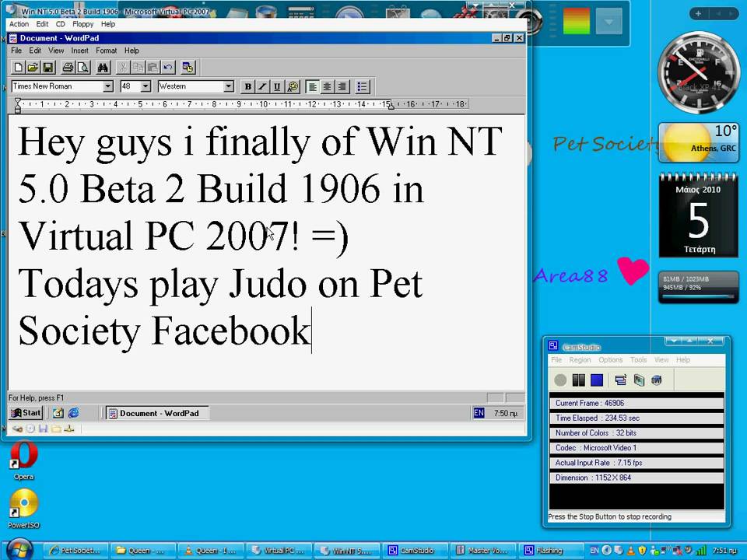Viewport: 747px width, 560px height.
Task: Stop recording with CamStudio blue square
Action: [597, 380]
